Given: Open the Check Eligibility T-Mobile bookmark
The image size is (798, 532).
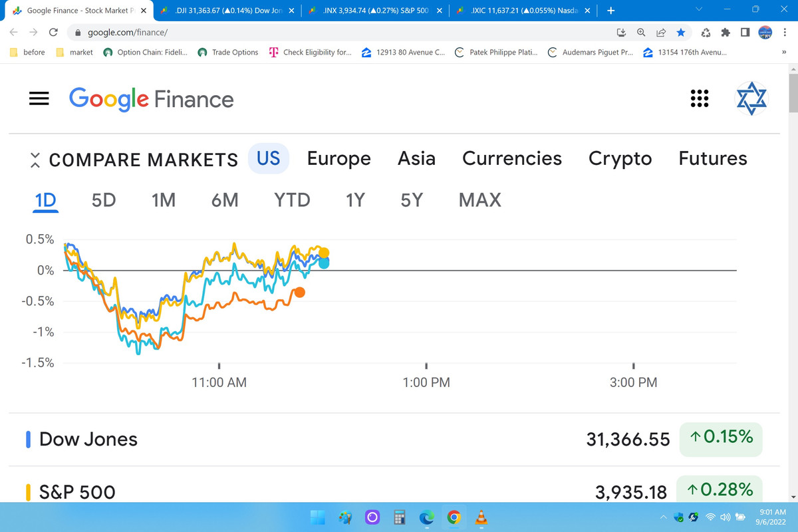Looking at the screenshot, I should point(311,52).
